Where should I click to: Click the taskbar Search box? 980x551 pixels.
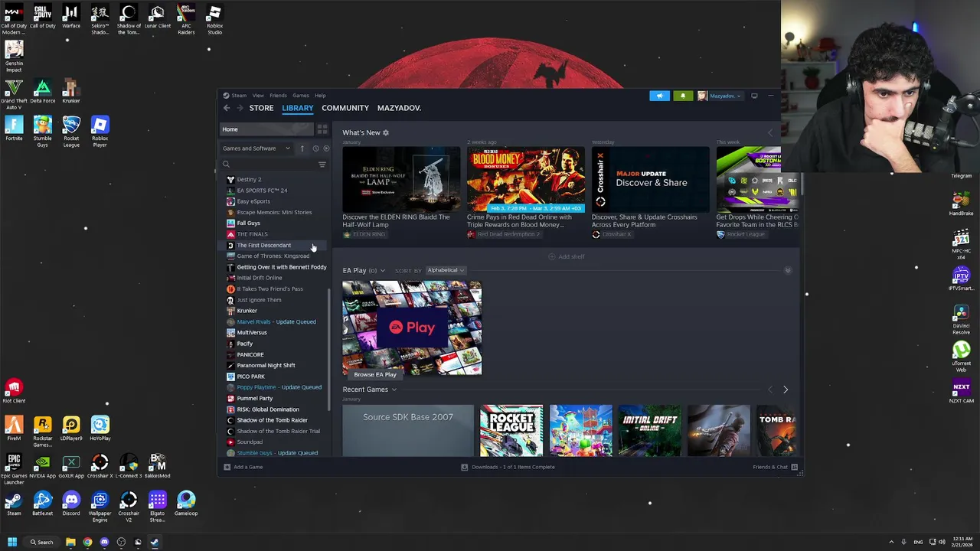coord(41,542)
